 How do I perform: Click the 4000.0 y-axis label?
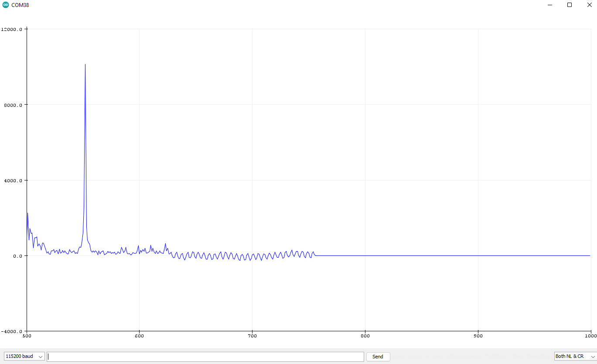(14, 180)
